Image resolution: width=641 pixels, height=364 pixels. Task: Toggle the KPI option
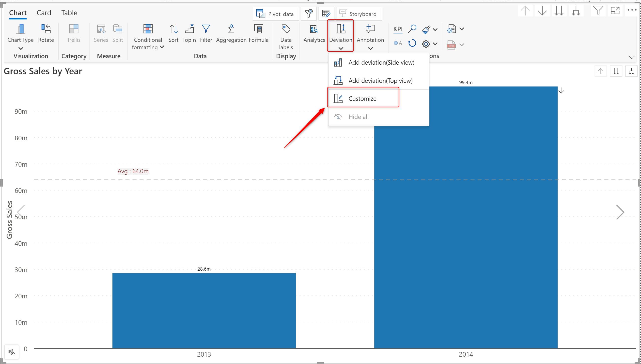point(398,29)
